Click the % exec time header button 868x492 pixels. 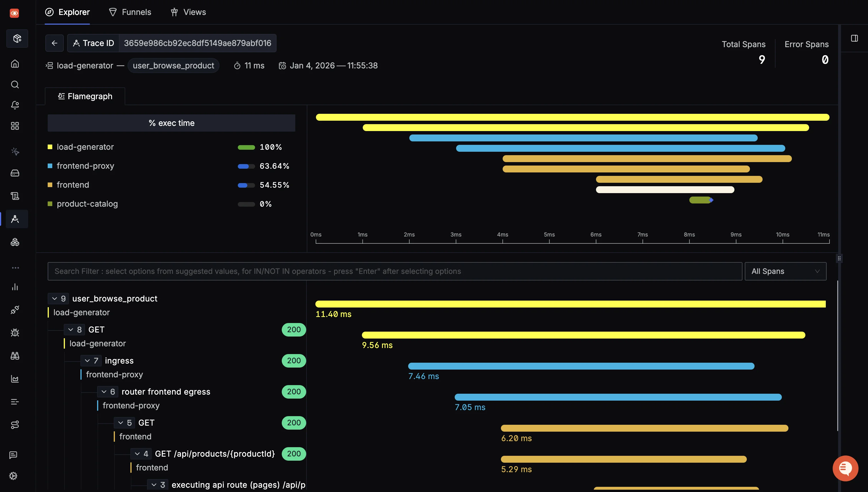pos(171,123)
